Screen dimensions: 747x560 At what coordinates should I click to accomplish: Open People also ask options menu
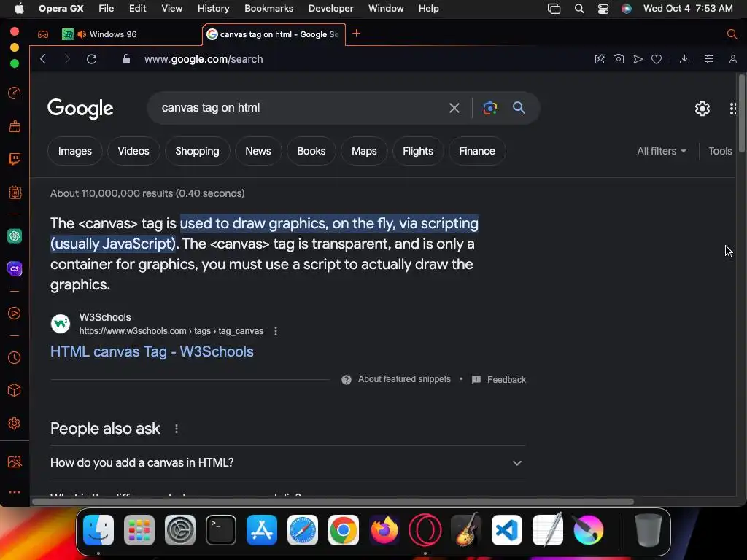(x=177, y=429)
